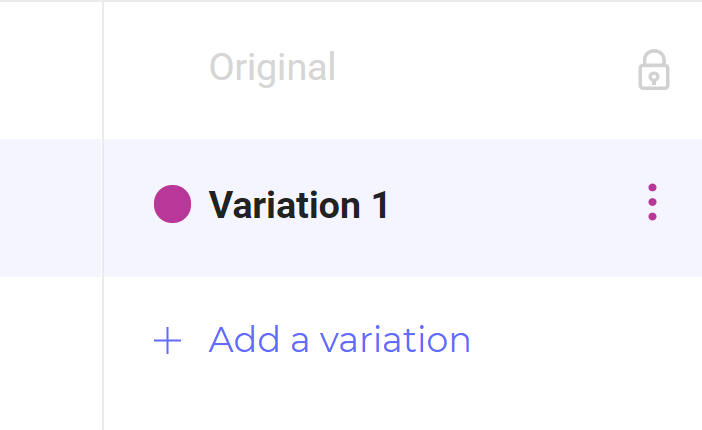The height and width of the screenshot is (430, 702).
Task: Open the three-dot menu for Variation 1
Action: 652,202
